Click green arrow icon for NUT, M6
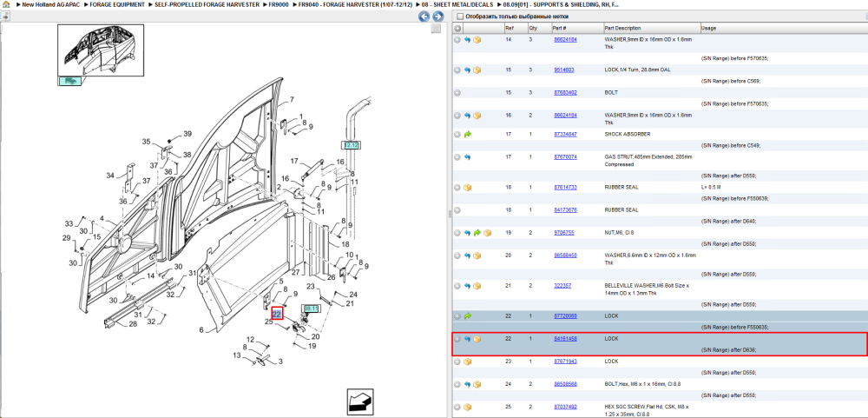This screenshot has width=868, height=418. (477, 233)
